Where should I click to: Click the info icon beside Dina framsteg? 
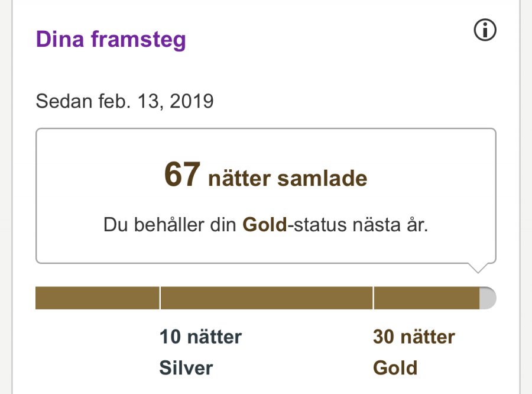[x=485, y=30]
